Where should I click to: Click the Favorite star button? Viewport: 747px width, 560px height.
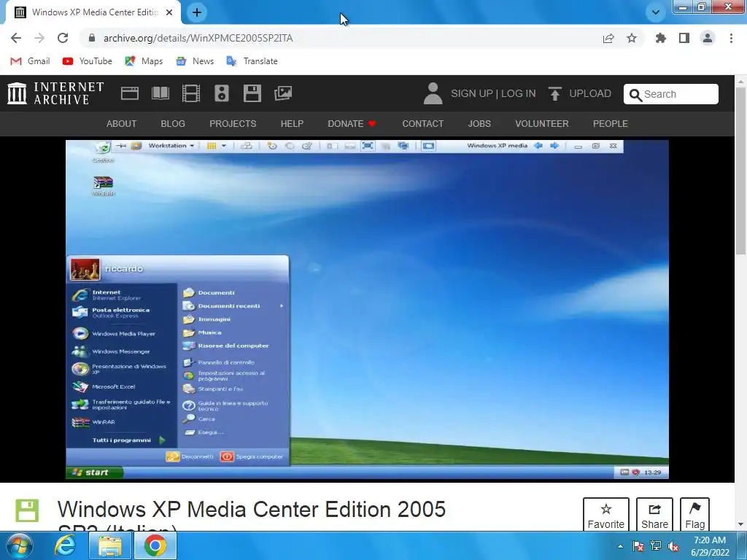606,516
